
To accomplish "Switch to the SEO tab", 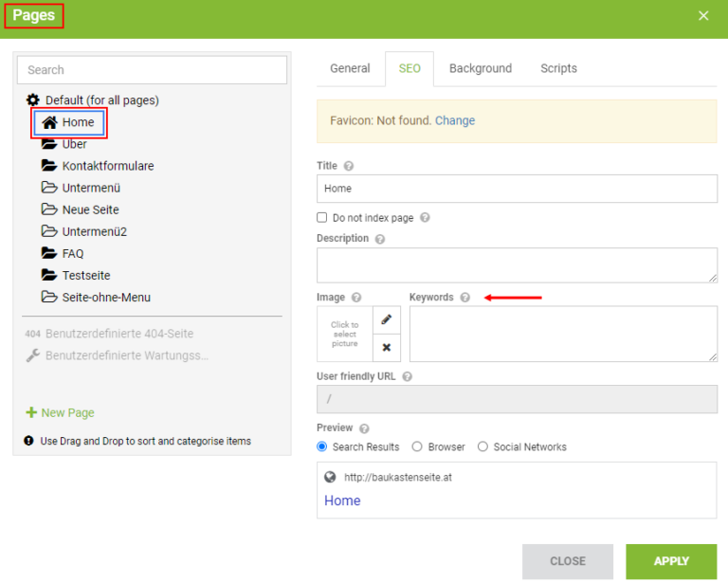I will tap(409, 68).
